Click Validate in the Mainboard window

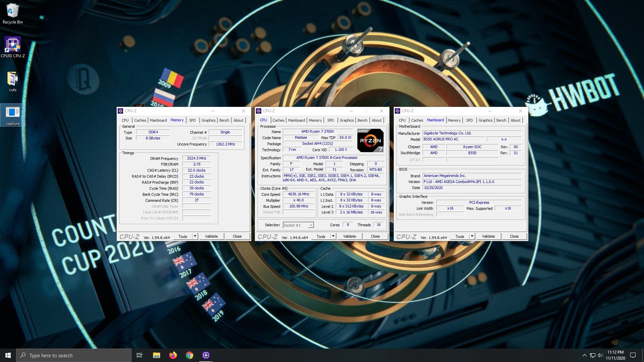click(488, 236)
